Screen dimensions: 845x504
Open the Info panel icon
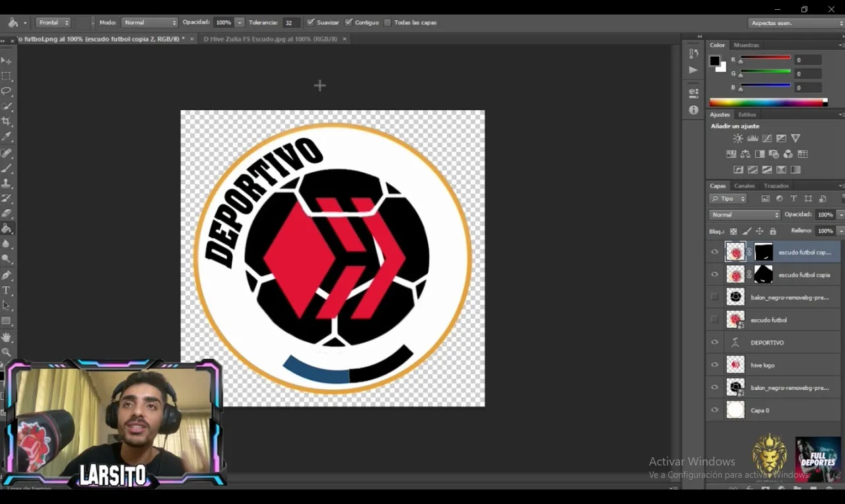[693, 110]
